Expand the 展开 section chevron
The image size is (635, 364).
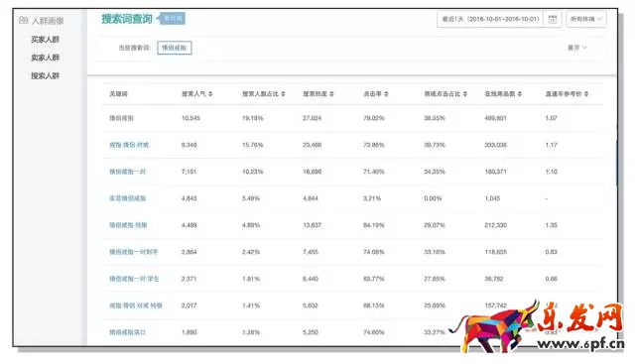point(584,48)
